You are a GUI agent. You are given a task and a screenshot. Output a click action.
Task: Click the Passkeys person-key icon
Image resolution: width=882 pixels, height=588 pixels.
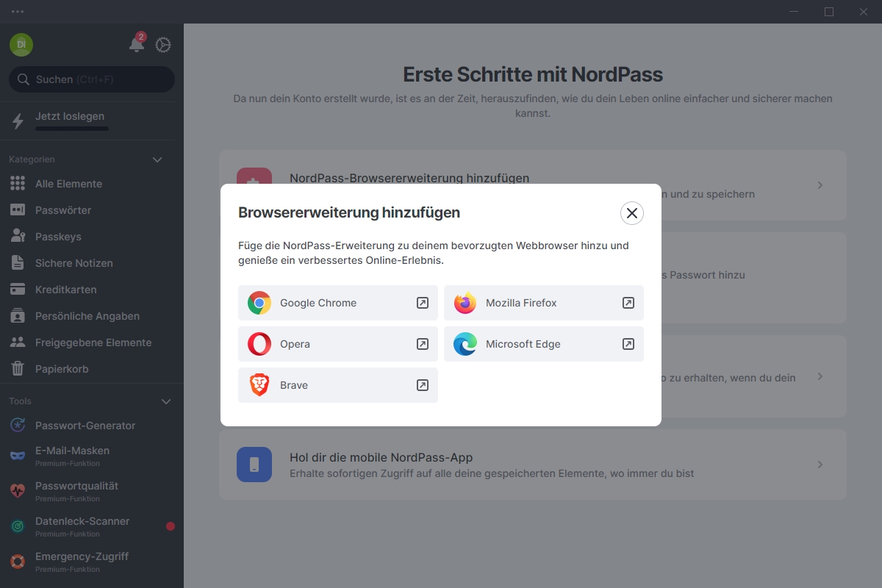[18, 237]
